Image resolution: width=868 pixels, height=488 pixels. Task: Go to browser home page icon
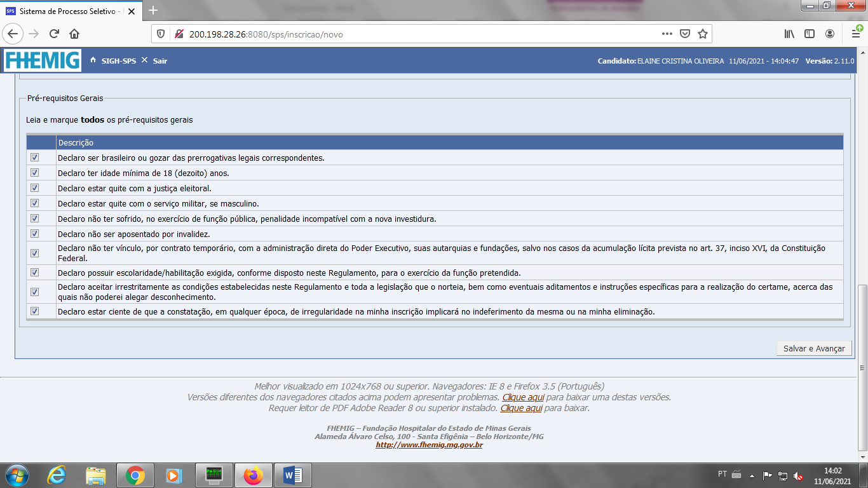pos(74,34)
